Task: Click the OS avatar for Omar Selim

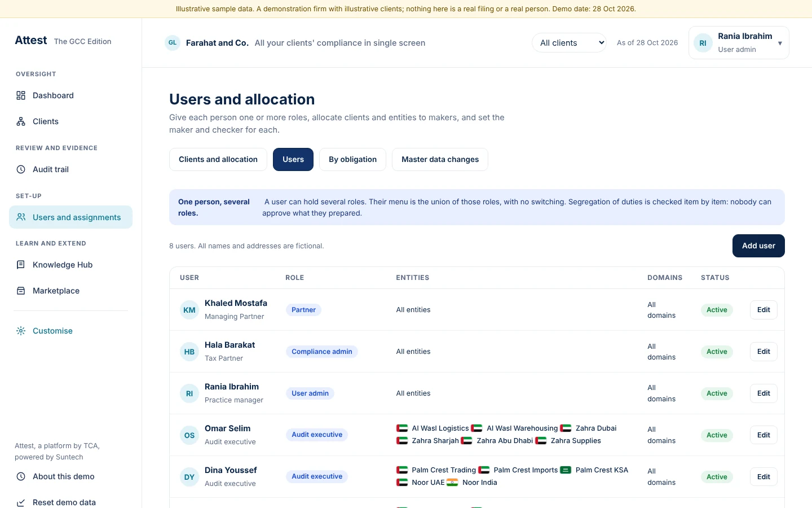Action: (x=189, y=435)
